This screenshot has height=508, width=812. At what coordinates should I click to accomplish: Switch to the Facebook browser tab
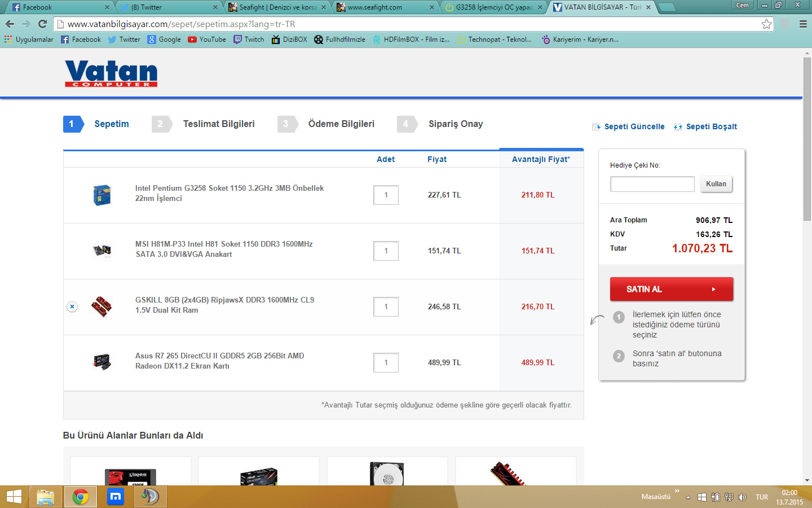tap(59, 7)
